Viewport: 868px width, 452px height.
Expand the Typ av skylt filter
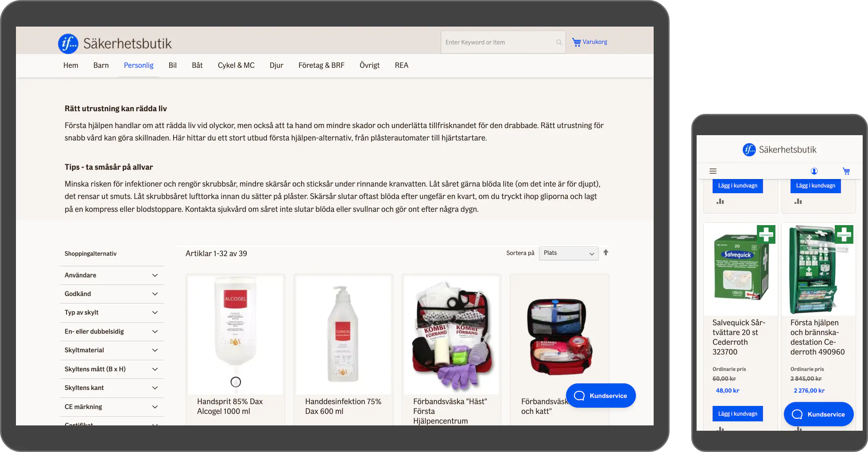pyautogui.click(x=112, y=312)
